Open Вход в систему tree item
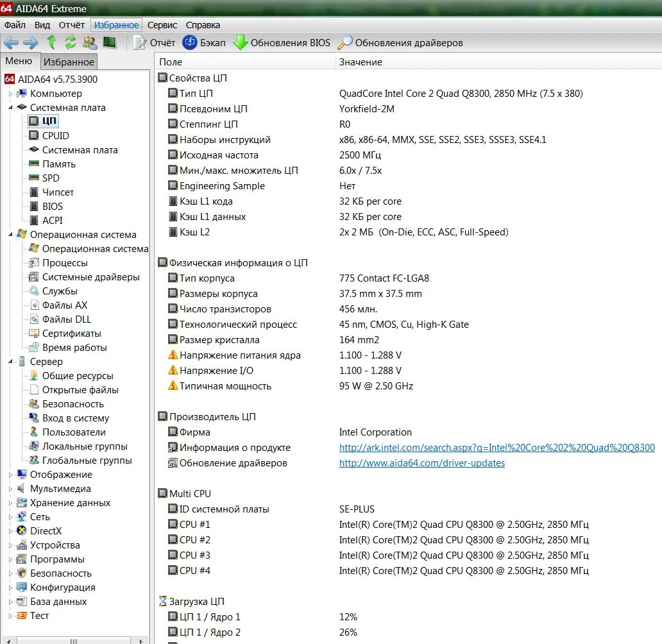662x644 pixels. 76,418
